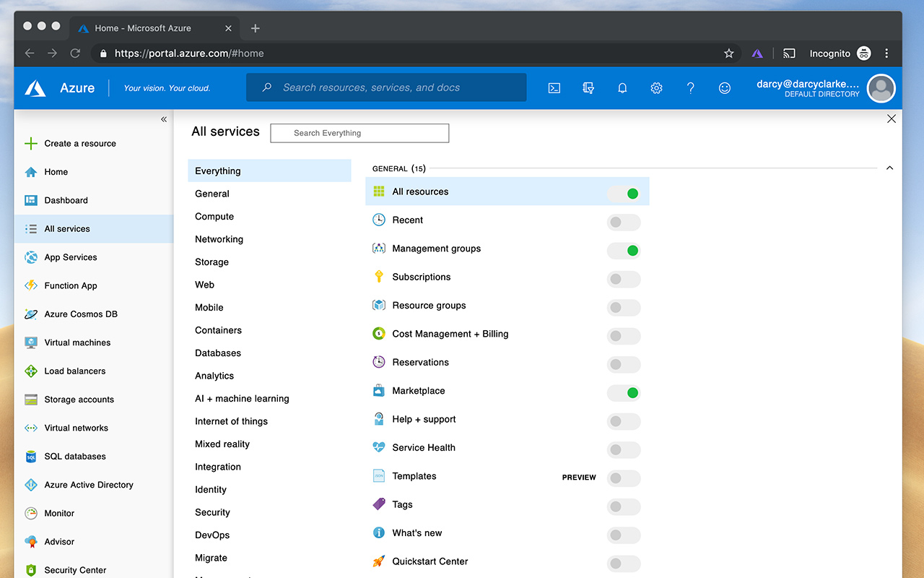Enable Cost Management + Billing toggle

(624, 336)
